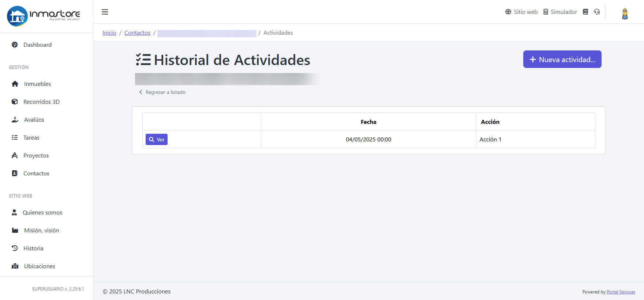This screenshot has width=644, height=300.
Task: Click 2025 LNC Producciones footer text
Action: point(136,292)
